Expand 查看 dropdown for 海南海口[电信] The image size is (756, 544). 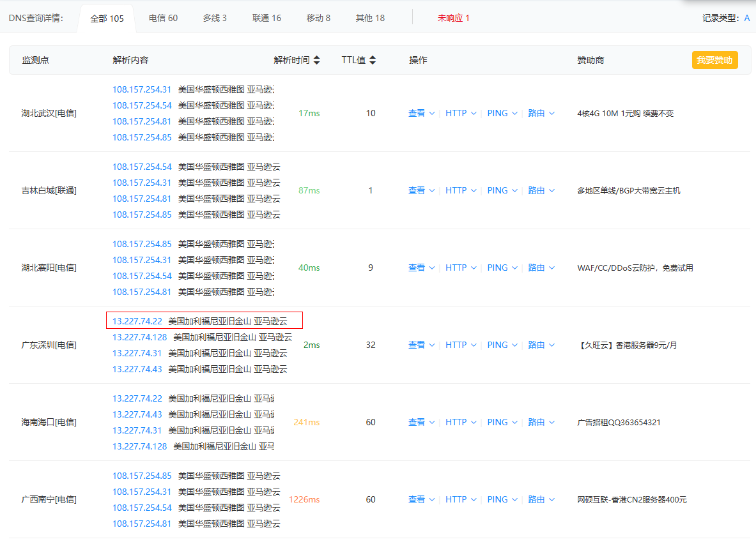coord(421,422)
